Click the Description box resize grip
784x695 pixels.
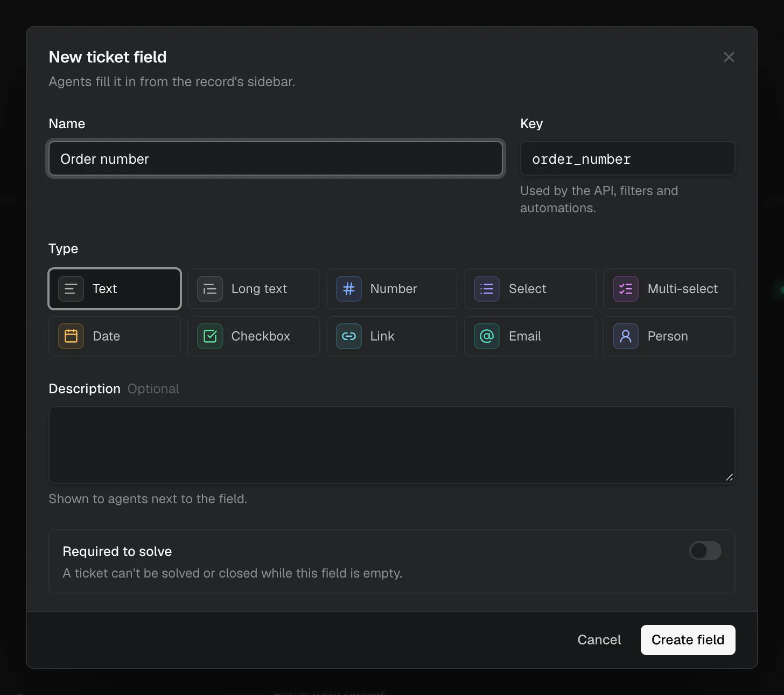[729, 477]
